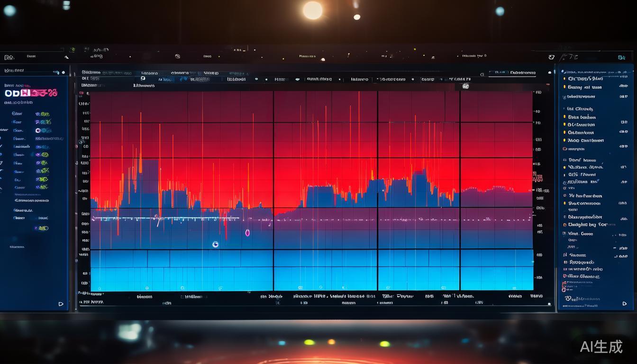Click the small round icon in top bar center-left

pos(177,56)
